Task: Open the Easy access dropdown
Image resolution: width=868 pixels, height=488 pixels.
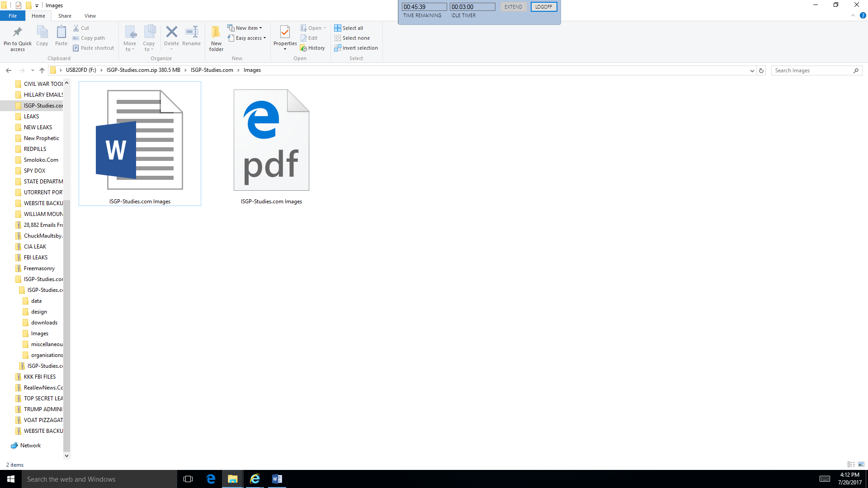Action: click(247, 38)
